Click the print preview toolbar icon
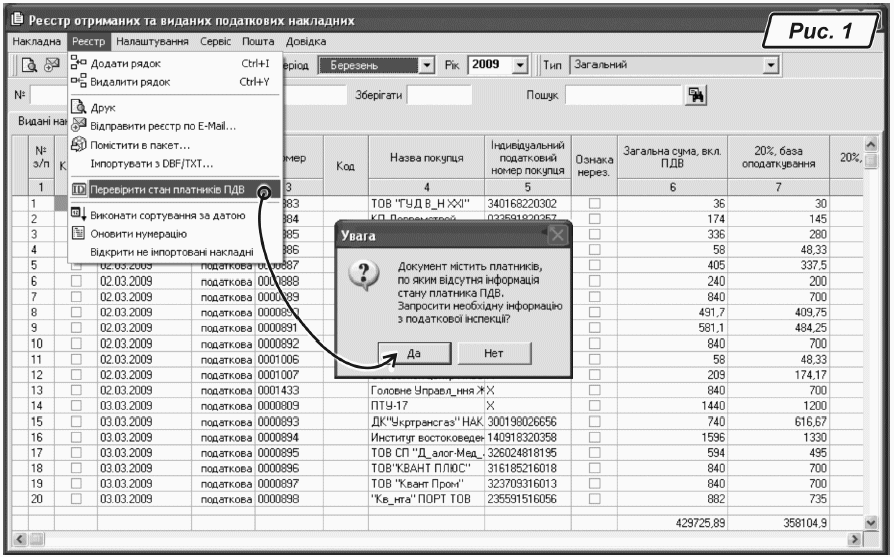Viewport: 894px width, 557px height. [x=31, y=65]
